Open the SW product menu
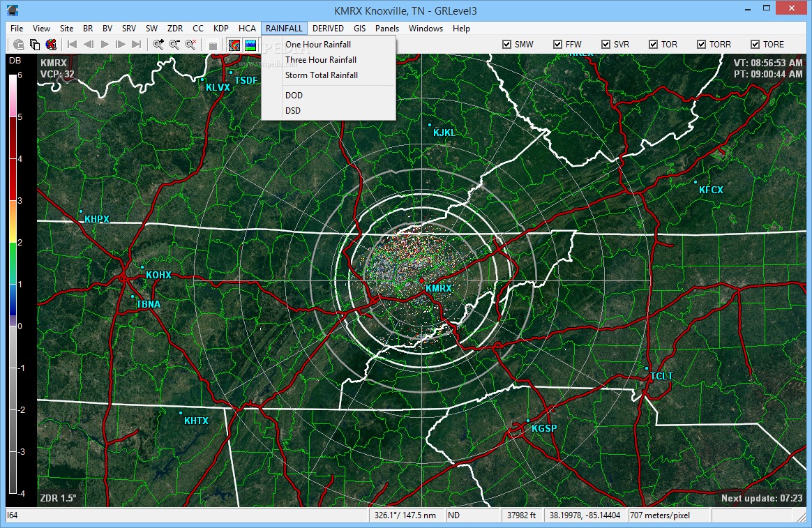 point(152,29)
